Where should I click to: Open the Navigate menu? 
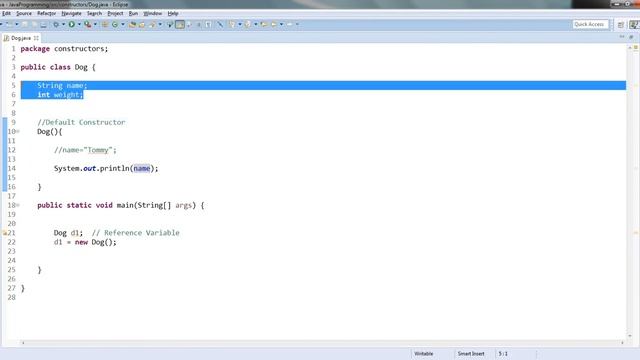71,13
